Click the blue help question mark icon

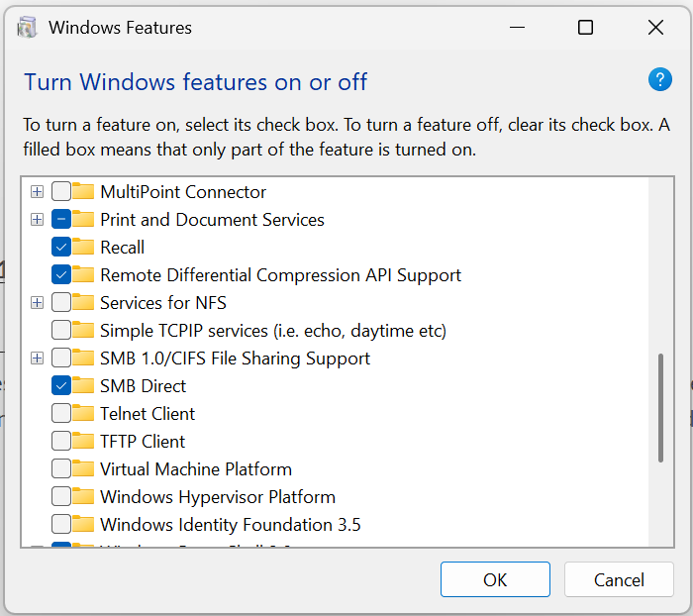coord(660,80)
